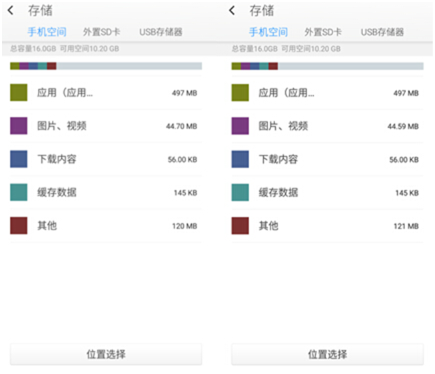Viewport: 435px width, 374px height.
Task: Click 497 MB value in right screen
Action: [x=406, y=93]
